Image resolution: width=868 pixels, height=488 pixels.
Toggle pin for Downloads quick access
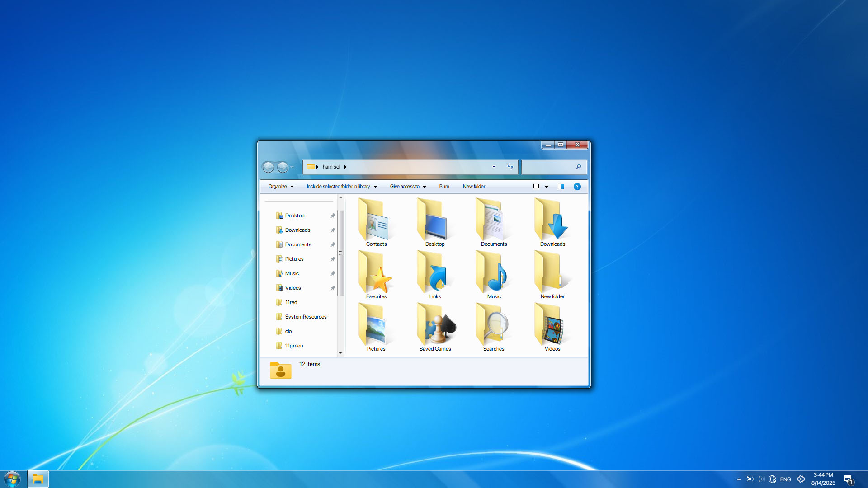click(x=333, y=230)
